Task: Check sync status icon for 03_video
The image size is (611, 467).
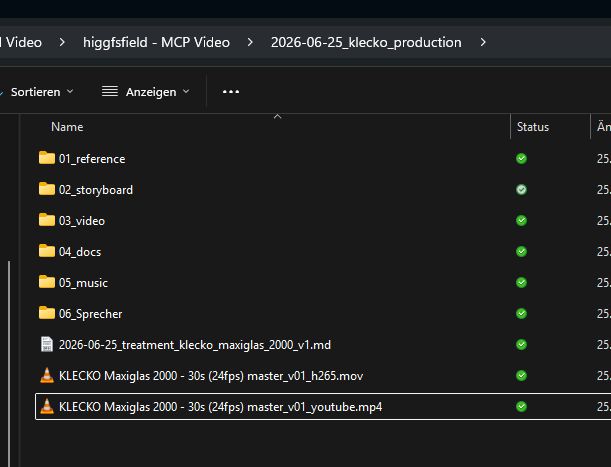Action: [x=521, y=221]
